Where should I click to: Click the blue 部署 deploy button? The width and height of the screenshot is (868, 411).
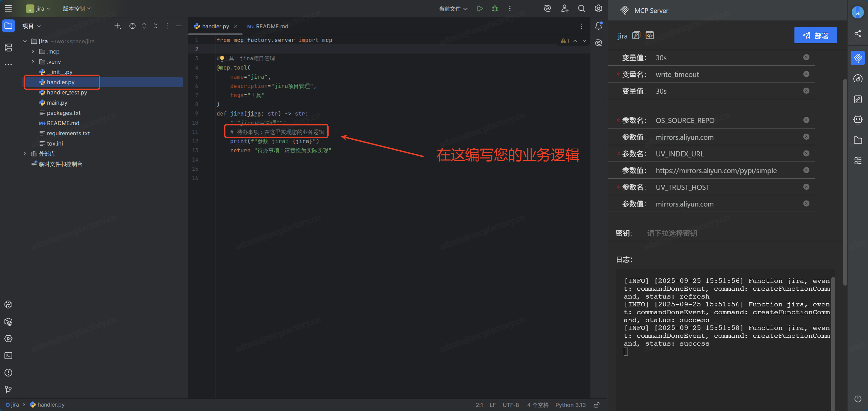[815, 35]
